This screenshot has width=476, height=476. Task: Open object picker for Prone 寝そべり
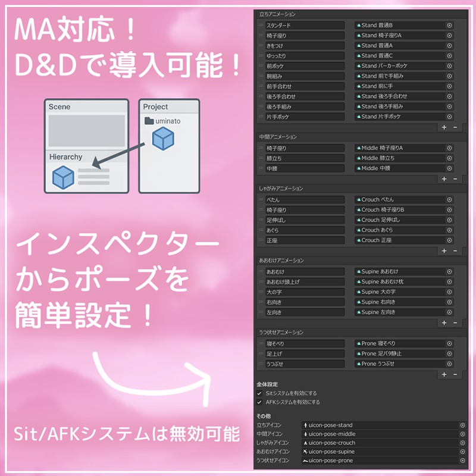click(449, 344)
